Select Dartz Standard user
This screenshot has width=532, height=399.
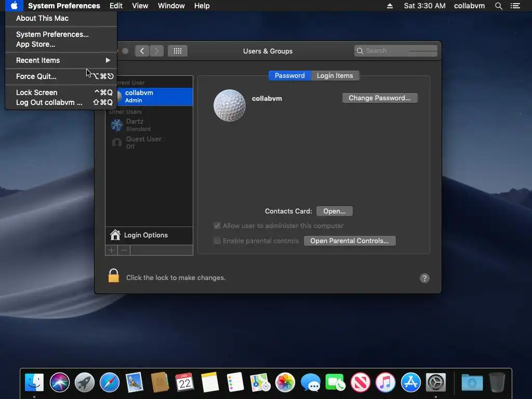[149, 125]
